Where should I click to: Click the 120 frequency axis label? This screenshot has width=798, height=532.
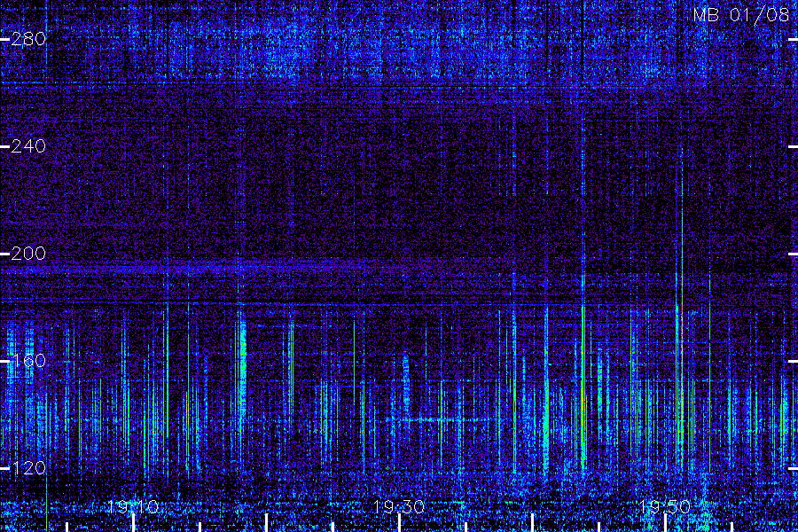tap(28, 468)
